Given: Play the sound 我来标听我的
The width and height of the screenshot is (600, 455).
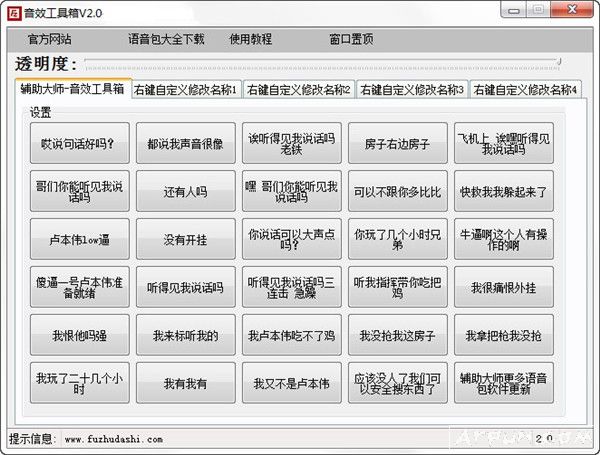Looking at the screenshot, I should click(x=186, y=335).
